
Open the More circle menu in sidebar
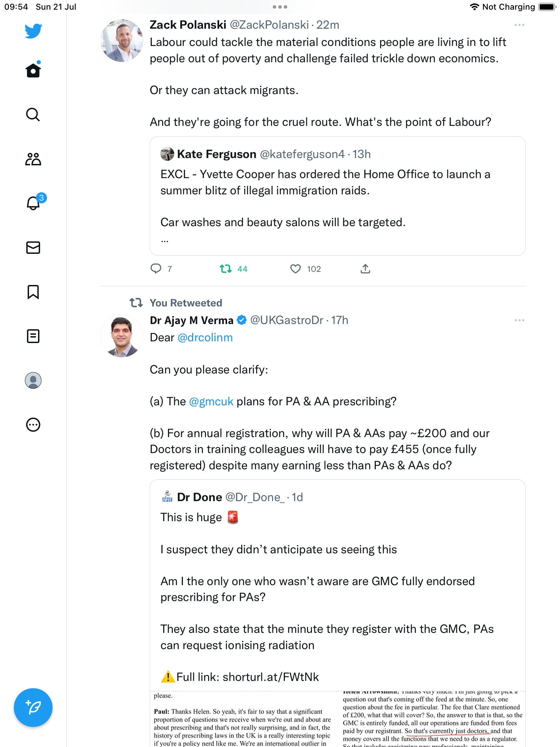pos(33,425)
